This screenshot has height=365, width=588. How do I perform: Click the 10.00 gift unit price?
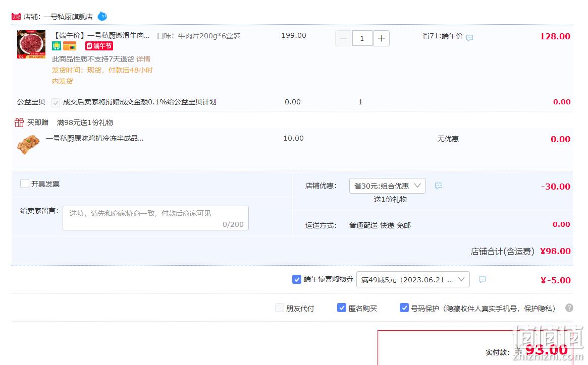[293, 138]
